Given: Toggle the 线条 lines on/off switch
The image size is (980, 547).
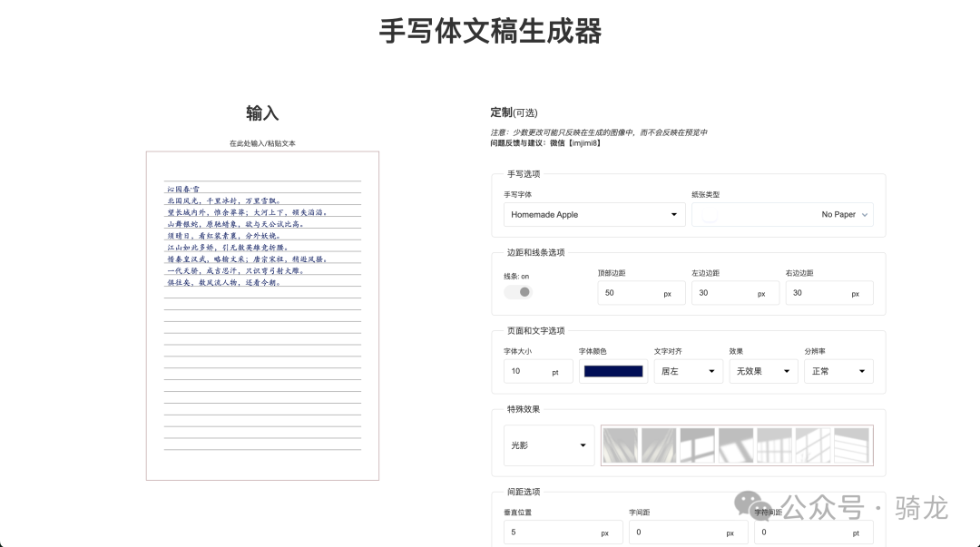Looking at the screenshot, I should (x=517, y=292).
